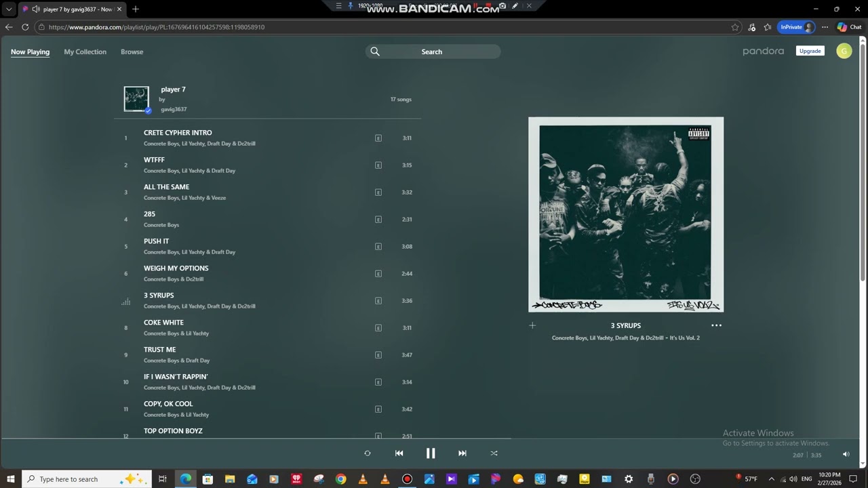Click the taskbar search box
Screen dimensions: 868x488
pyautogui.click(x=86, y=479)
